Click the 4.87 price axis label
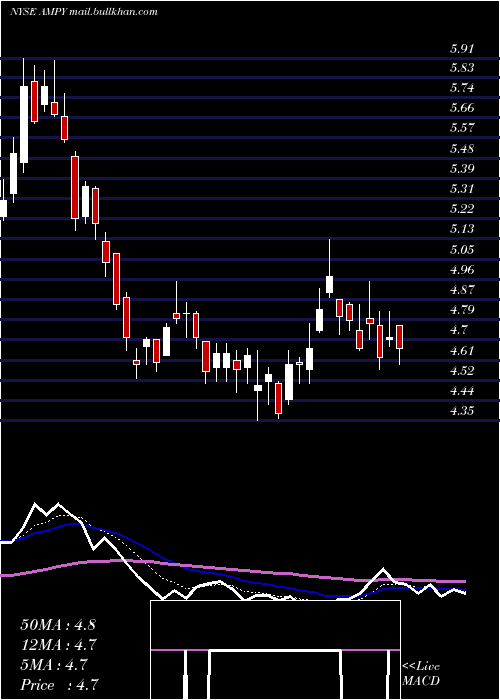The width and height of the screenshot is (500, 700). pyautogui.click(x=462, y=290)
